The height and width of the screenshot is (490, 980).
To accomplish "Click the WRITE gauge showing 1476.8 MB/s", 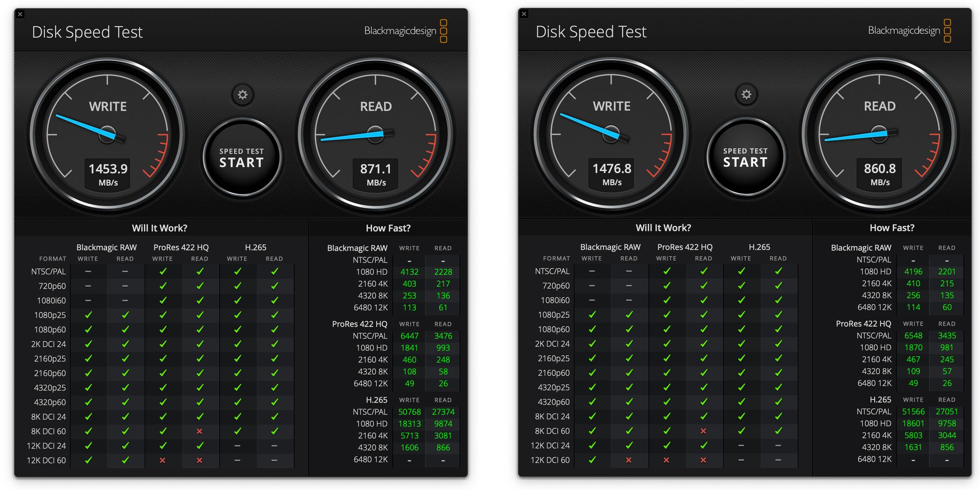I will [612, 134].
